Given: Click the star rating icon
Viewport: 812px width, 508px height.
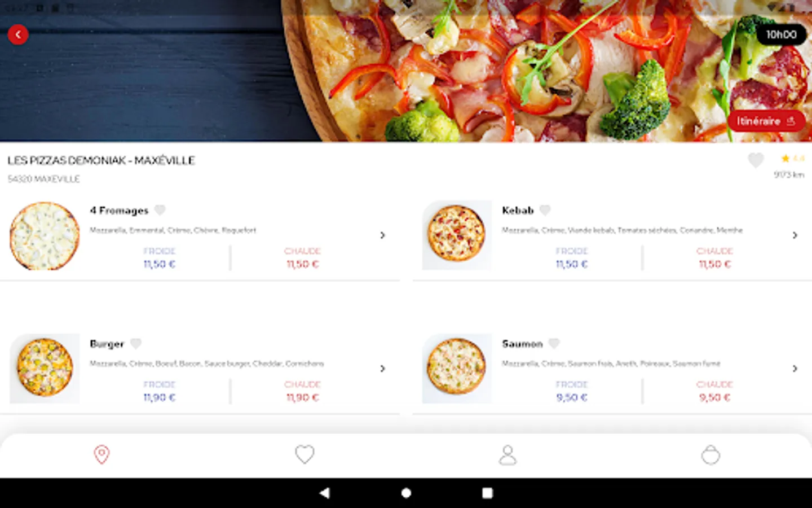Looking at the screenshot, I should tap(785, 159).
